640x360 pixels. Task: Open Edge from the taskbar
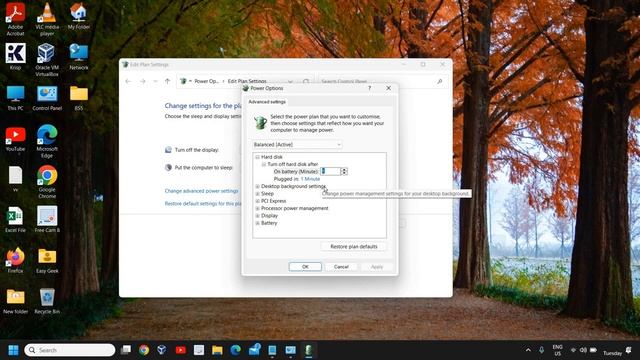pyautogui.click(x=236, y=350)
